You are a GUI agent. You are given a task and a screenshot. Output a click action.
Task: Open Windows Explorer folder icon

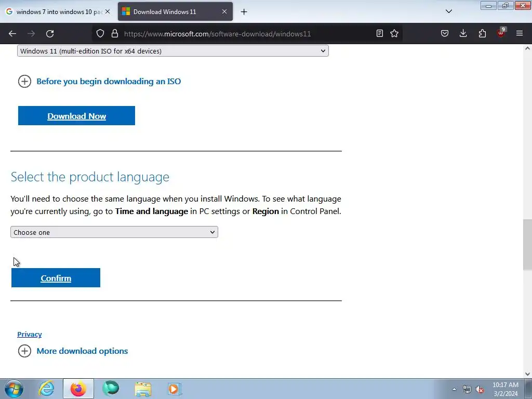tap(143, 389)
